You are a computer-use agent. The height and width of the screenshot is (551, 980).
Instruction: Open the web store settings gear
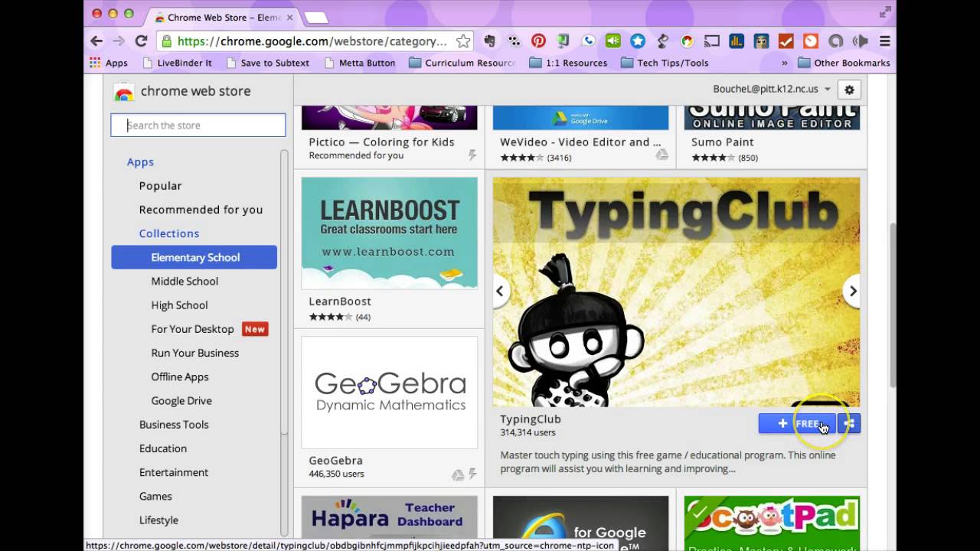[x=849, y=90]
